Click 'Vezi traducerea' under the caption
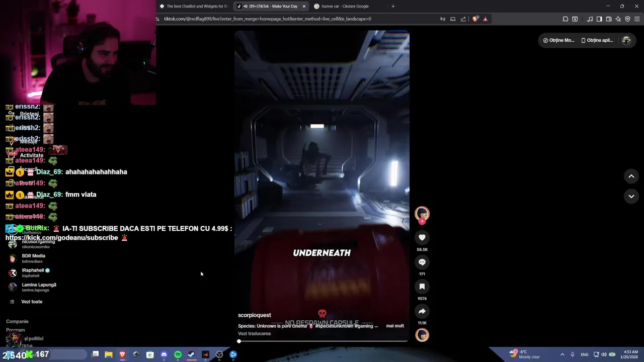 (254, 333)
